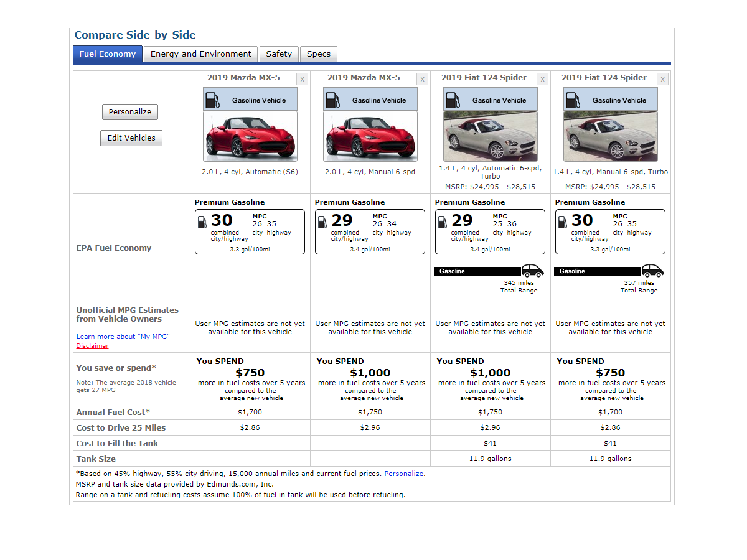Click fuel pump icon on first Mazda MX-5

coord(212,100)
